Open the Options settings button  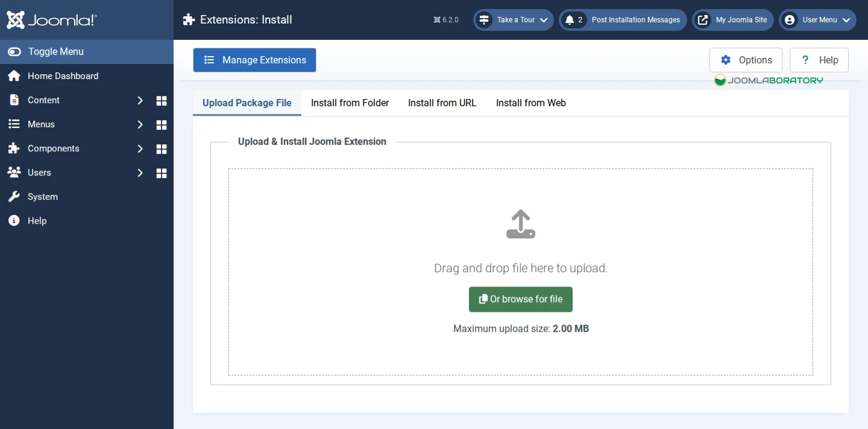[x=746, y=60]
